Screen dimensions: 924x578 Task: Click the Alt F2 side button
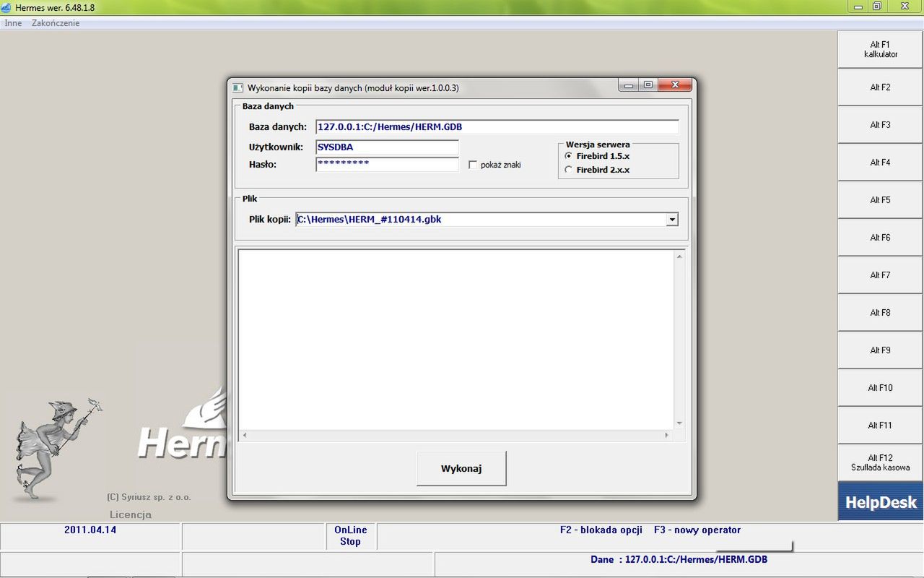[881, 87]
